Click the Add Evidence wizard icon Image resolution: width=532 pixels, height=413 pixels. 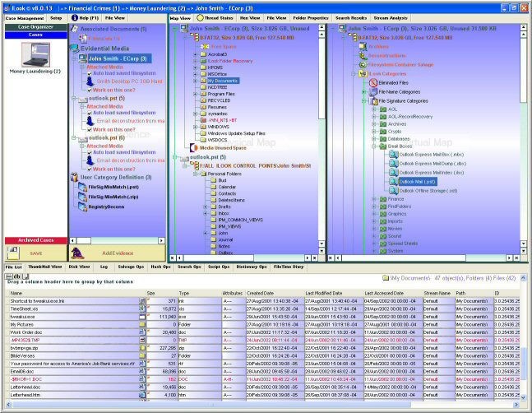[78, 253]
